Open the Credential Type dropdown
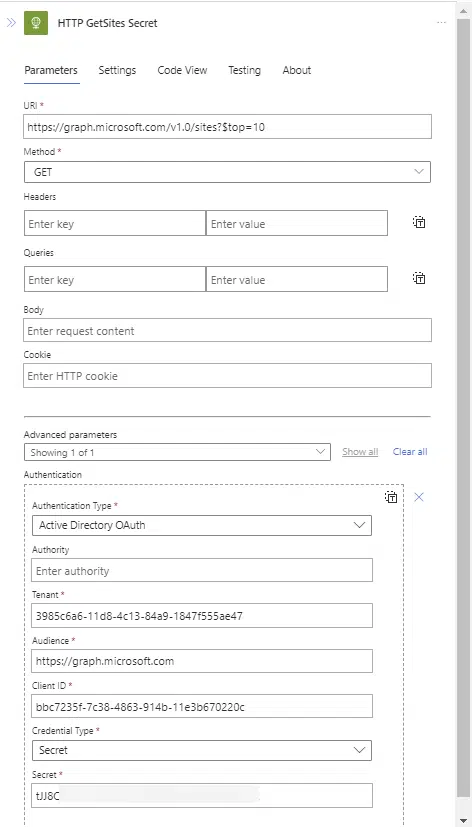 [202, 750]
